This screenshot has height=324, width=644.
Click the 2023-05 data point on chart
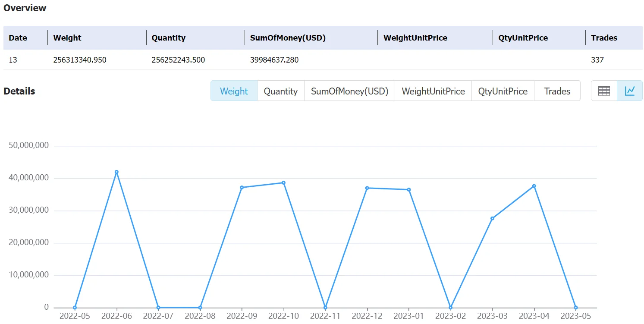coord(576,308)
